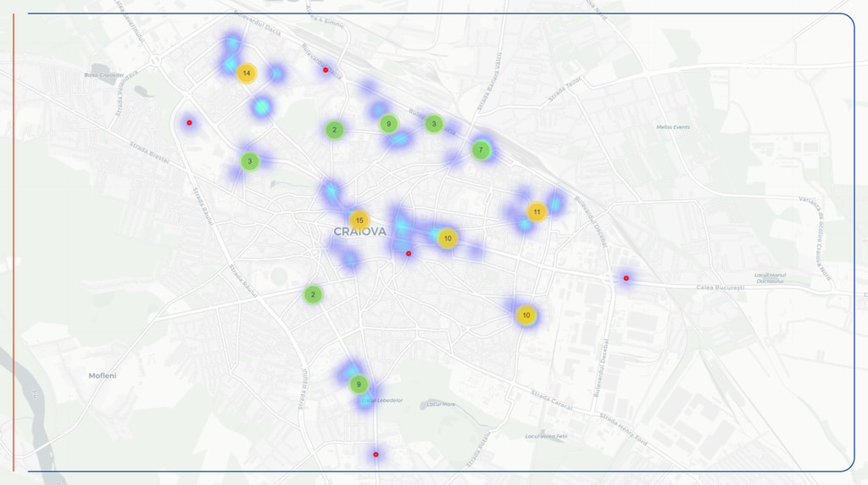The height and width of the screenshot is (485, 868).
Task: Click red point marker southeast of CRAIOVA label
Action: click(409, 254)
